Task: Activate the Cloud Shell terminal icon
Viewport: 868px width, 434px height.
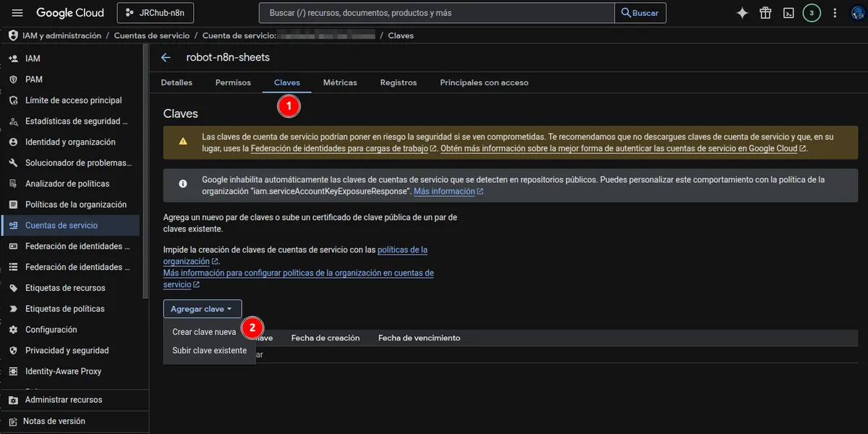Action: 789,13
